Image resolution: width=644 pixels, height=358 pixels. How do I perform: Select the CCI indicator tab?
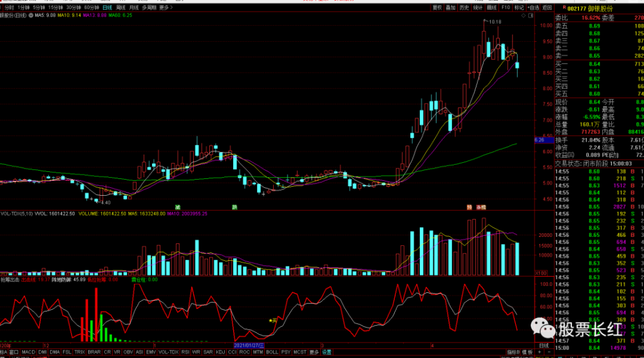[x=232, y=352]
